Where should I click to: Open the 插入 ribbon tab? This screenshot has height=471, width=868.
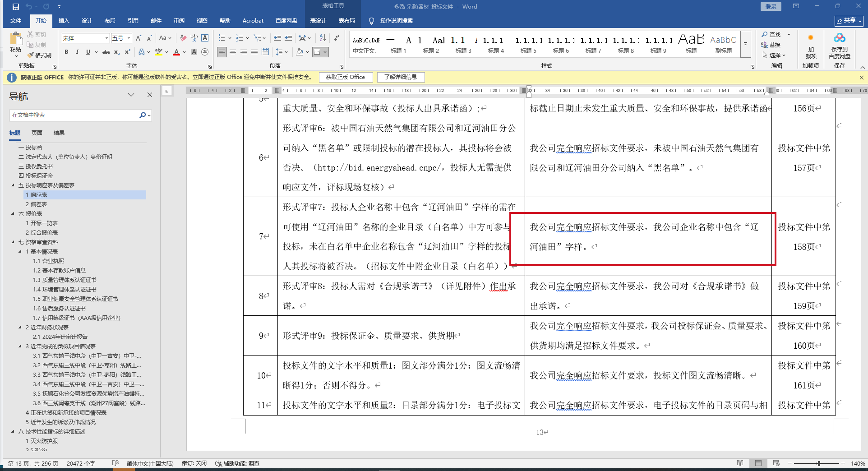[64, 21]
